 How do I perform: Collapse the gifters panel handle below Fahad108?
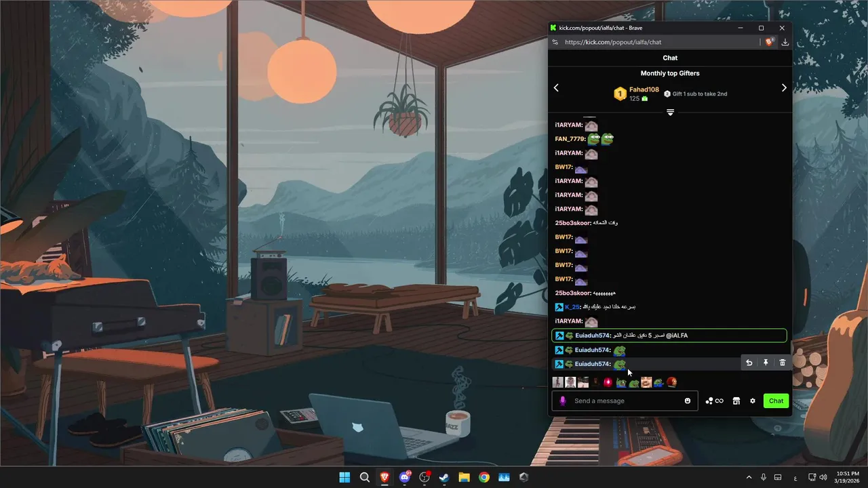pos(670,112)
